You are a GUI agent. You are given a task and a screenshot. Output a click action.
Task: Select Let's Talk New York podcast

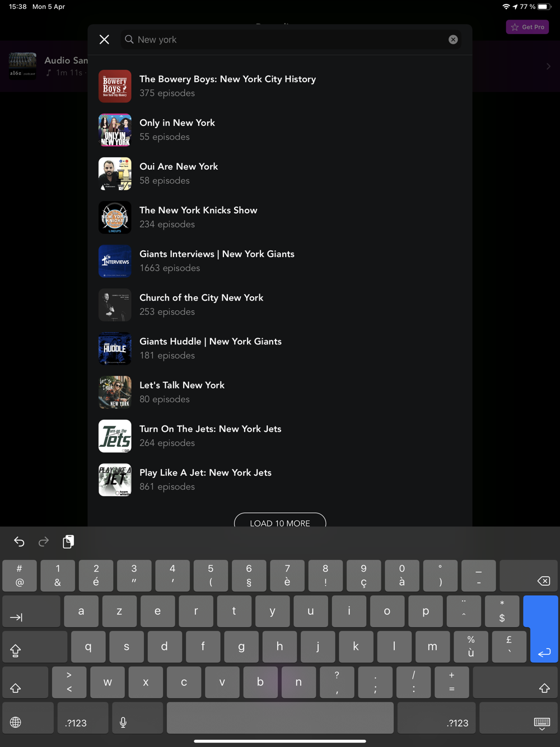coord(280,392)
